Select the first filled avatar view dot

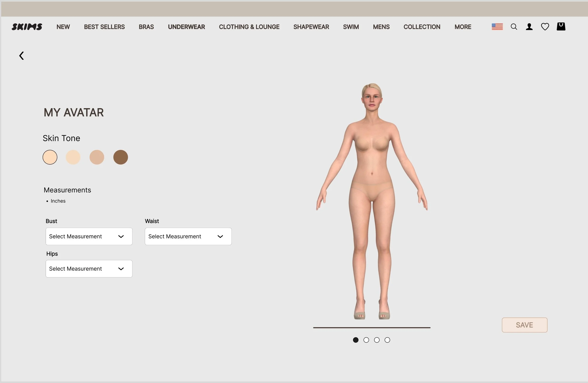(x=356, y=340)
